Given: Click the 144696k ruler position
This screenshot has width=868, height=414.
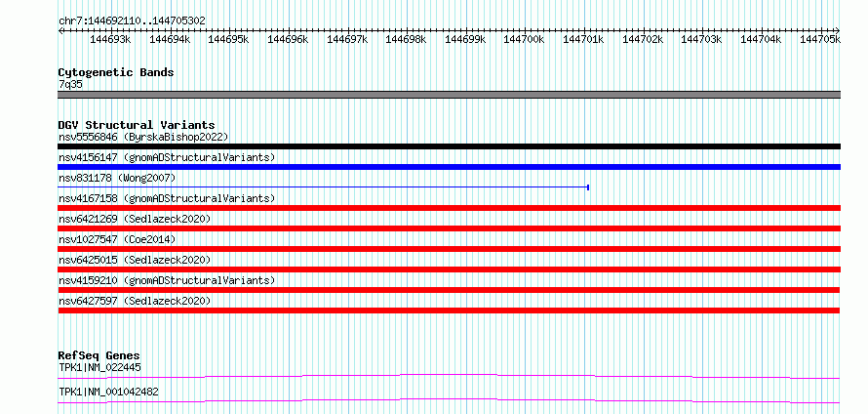Looking at the screenshot, I should [288, 39].
